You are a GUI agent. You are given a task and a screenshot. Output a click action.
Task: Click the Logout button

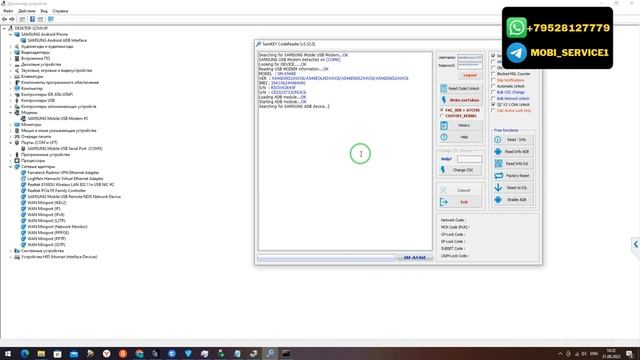pos(470,75)
